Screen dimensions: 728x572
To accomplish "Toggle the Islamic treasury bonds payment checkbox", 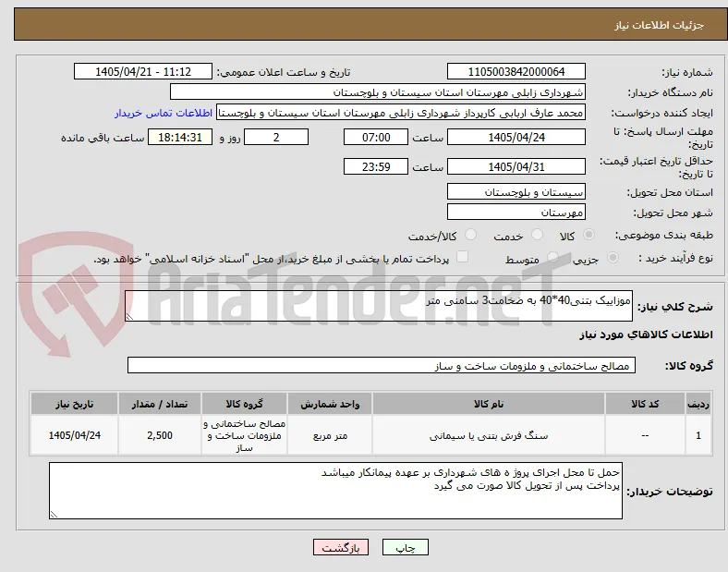I will point(462,257).
